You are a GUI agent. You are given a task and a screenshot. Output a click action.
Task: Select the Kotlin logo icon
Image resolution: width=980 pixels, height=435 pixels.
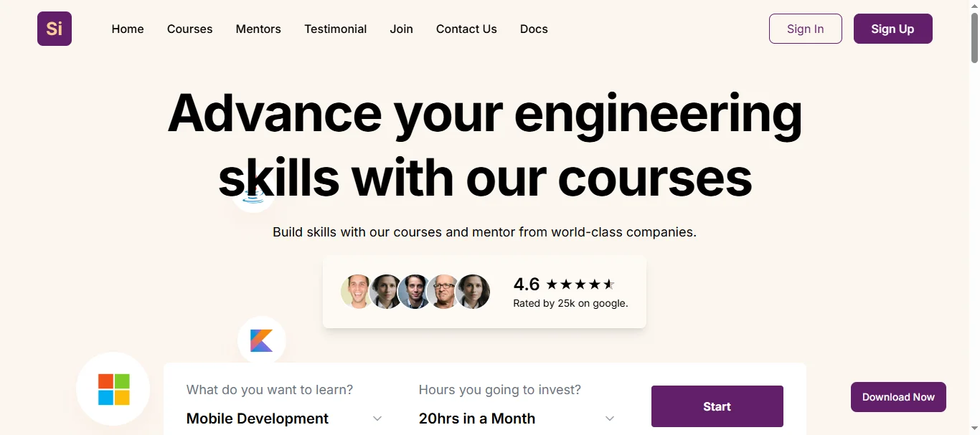pyautogui.click(x=262, y=340)
